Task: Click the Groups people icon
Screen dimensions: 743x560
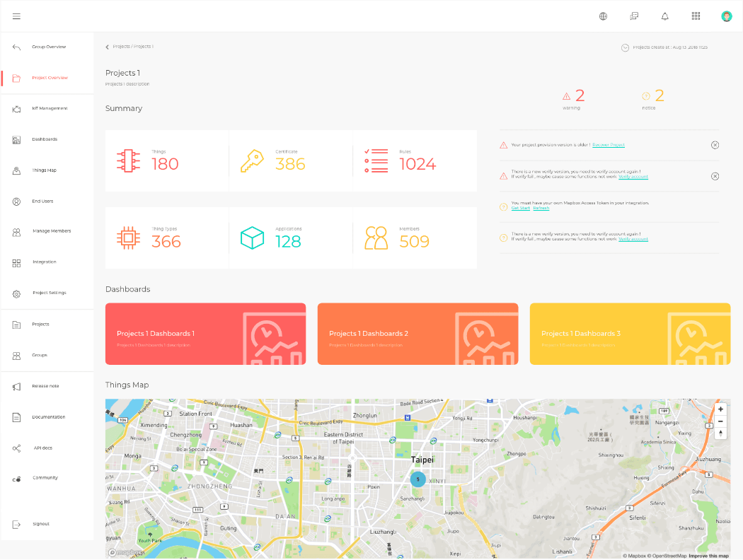Action: (16, 356)
